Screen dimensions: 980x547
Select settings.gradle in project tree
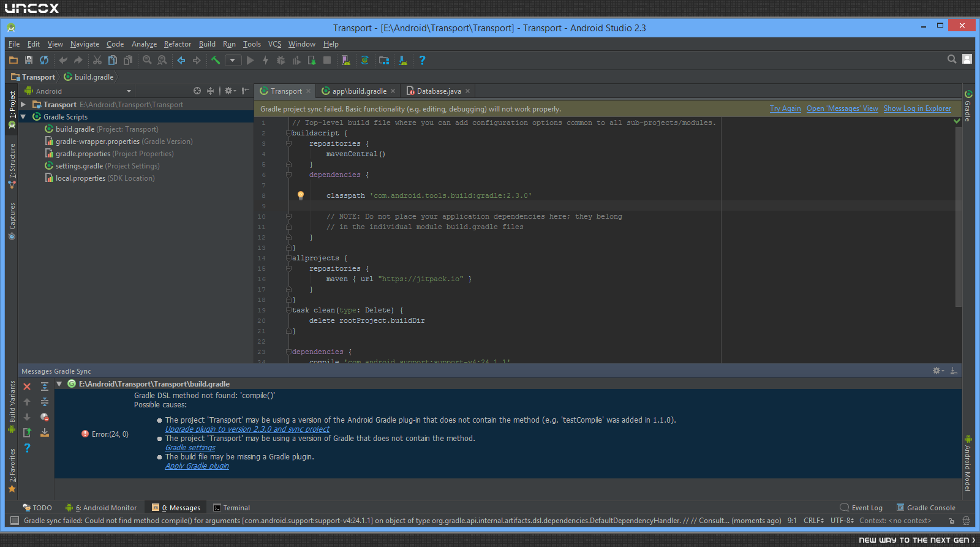coord(102,166)
